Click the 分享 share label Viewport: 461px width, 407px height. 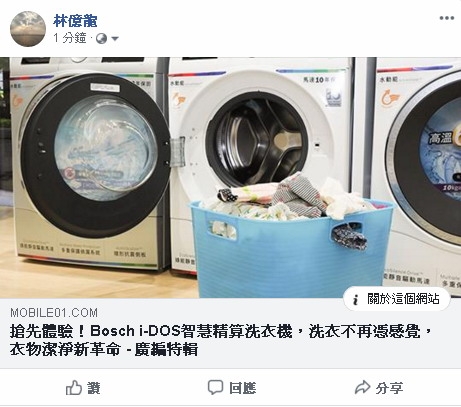(389, 388)
